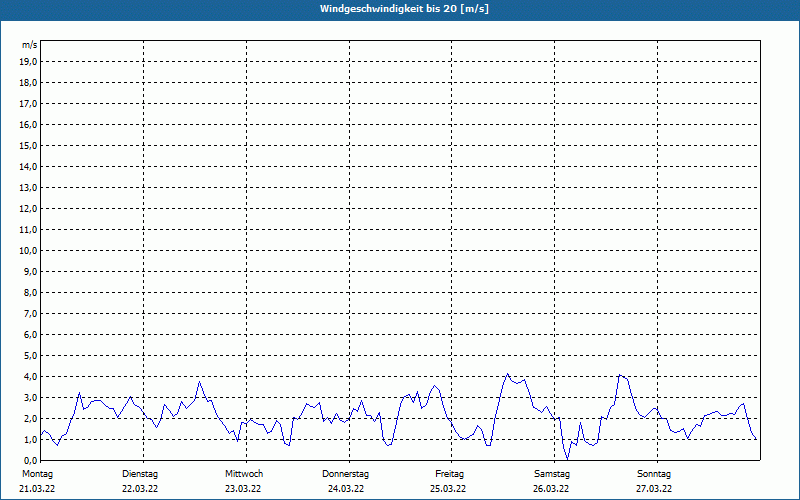Select the 18,0 y-axis label
The width and height of the screenshot is (800, 500).
28,83
